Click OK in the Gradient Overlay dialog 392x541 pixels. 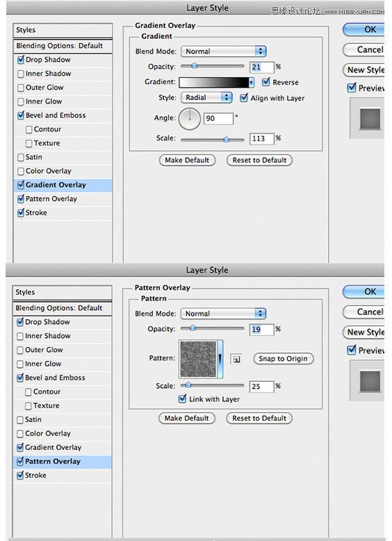364,30
